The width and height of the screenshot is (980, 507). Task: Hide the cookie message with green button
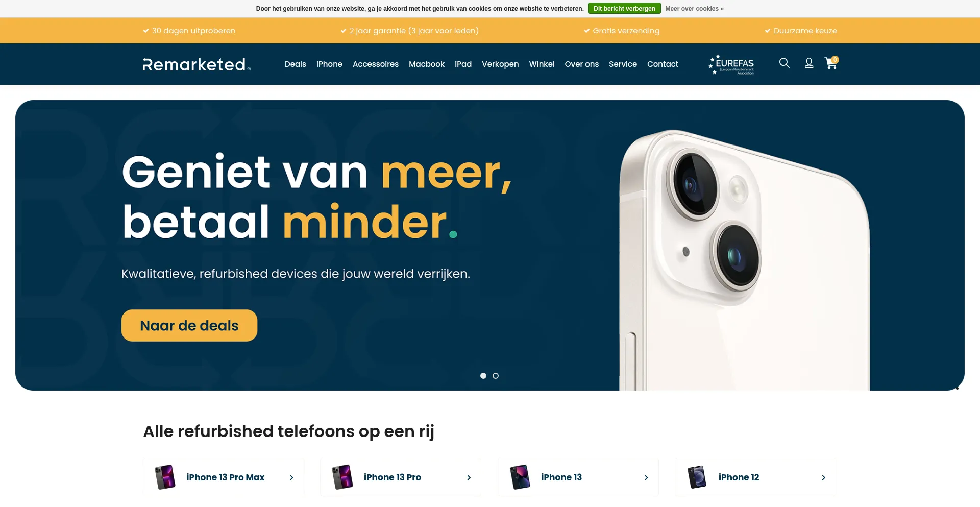click(624, 9)
